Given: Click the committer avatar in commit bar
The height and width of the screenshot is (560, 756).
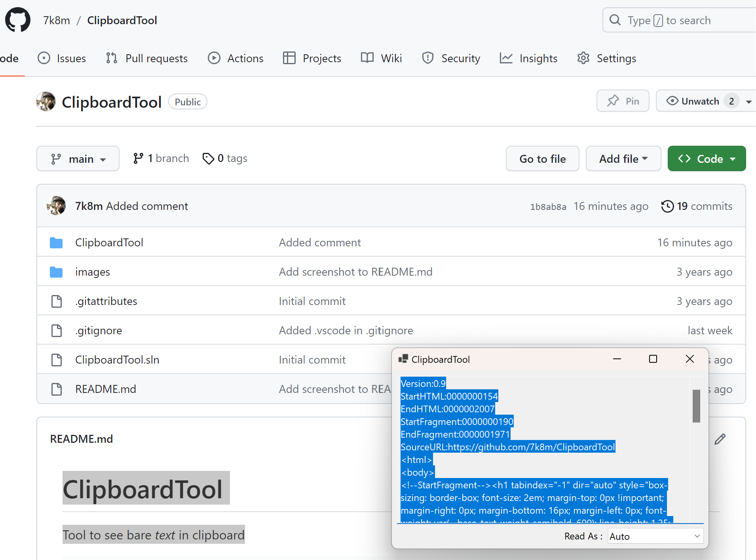Looking at the screenshot, I should 56,206.
